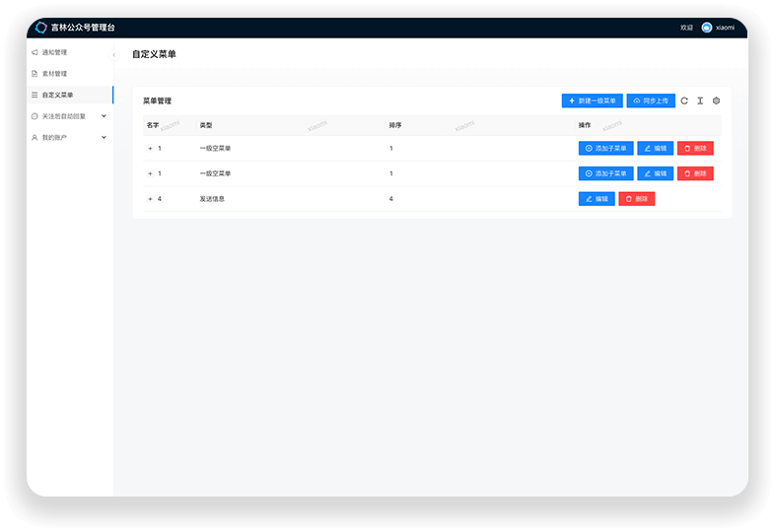Click the 发送信息 type cell
This screenshot has width=775, height=532.
[x=212, y=199]
